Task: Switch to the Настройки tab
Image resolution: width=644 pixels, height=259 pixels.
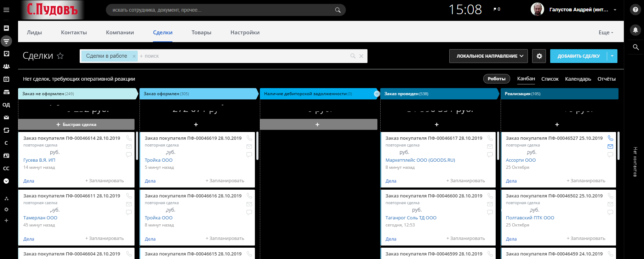Action: [x=245, y=32]
